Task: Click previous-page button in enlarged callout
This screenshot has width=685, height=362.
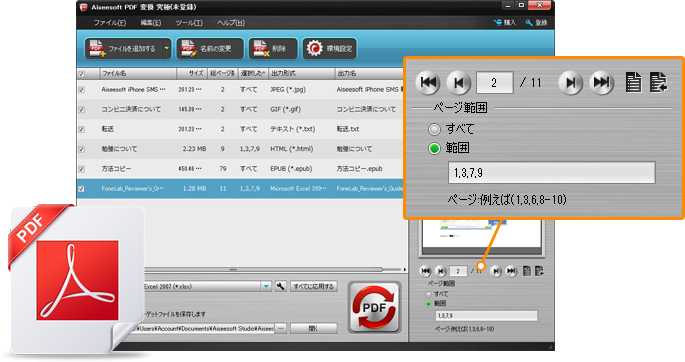Action: pos(458,83)
